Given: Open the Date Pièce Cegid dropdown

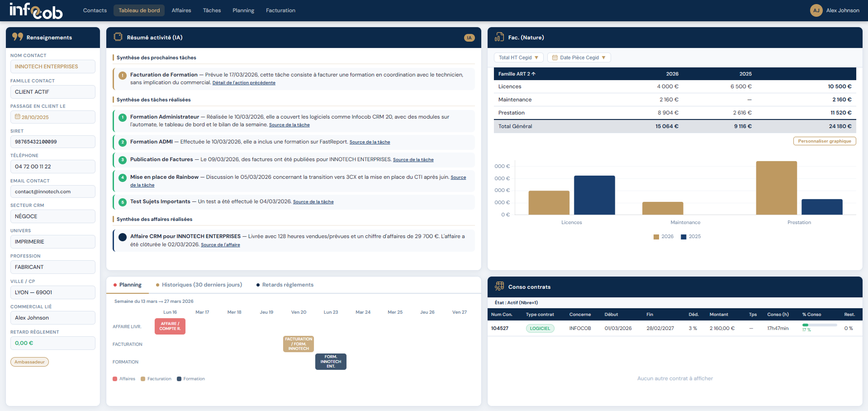Looking at the screenshot, I should click(x=579, y=57).
